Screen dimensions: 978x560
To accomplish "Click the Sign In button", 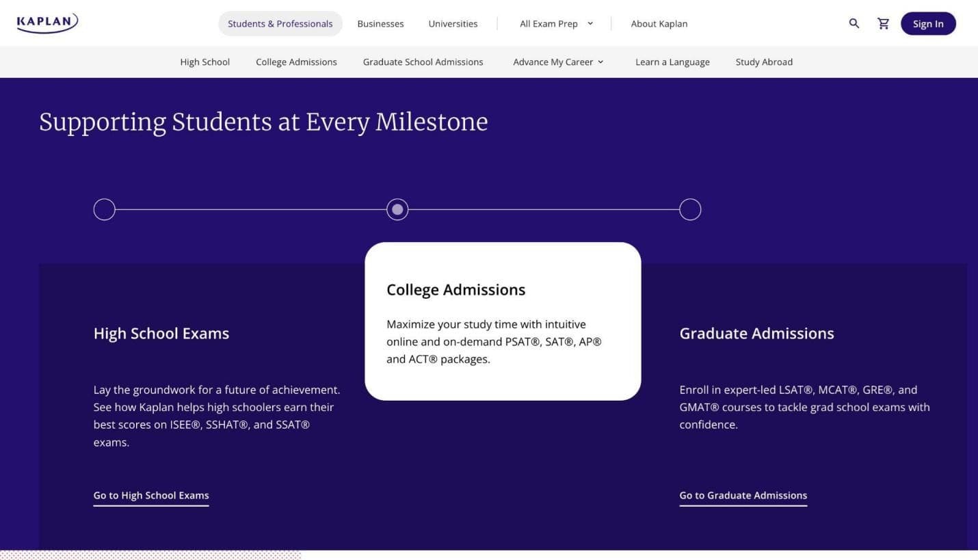I will (x=928, y=23).
